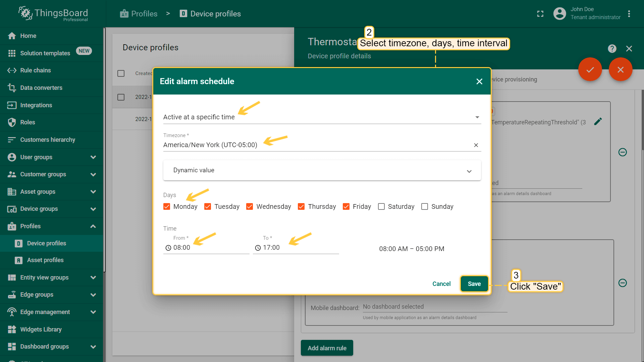Close the device profile details panel
Viewport: 644px width, 362px height.
[629, 49]
